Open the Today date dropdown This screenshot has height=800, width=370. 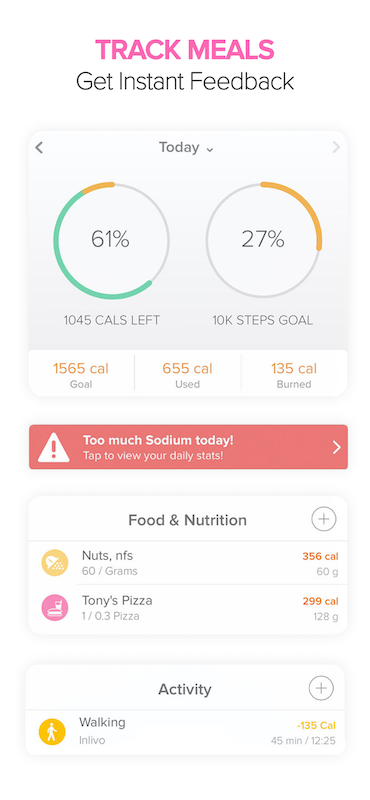[x=186, y=147]
